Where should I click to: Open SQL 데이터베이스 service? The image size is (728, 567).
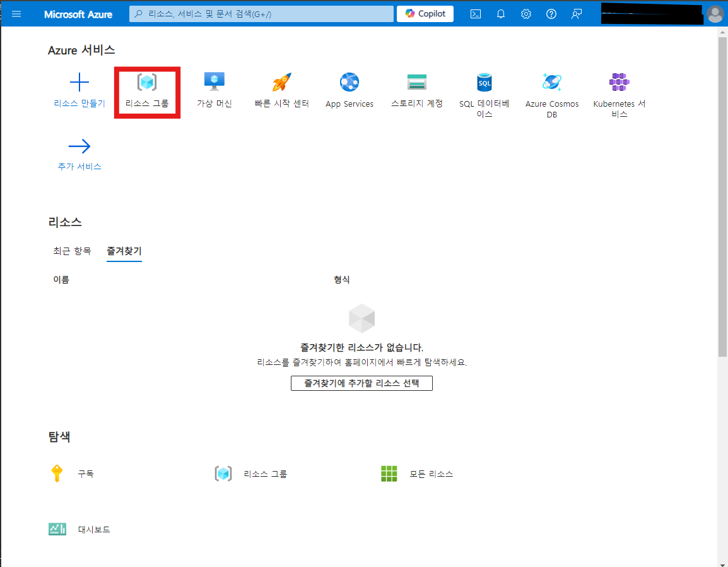[x=484, y=95]
